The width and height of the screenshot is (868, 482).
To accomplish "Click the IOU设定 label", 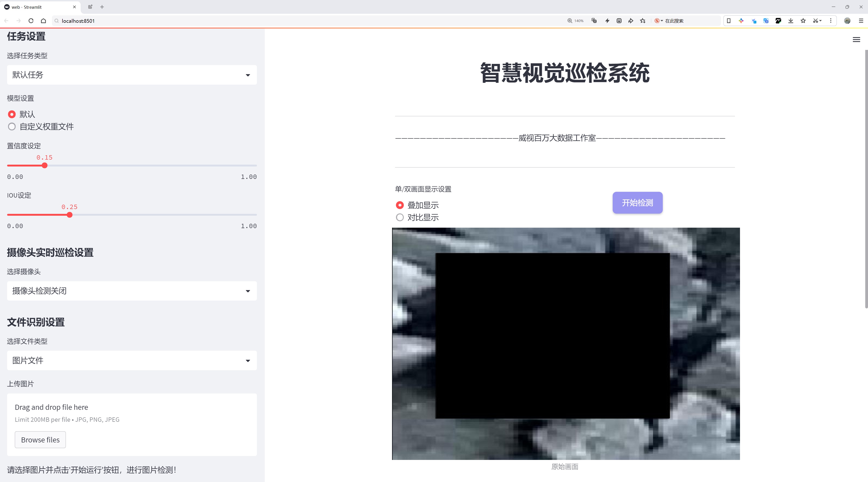I will tap(19, 195).
